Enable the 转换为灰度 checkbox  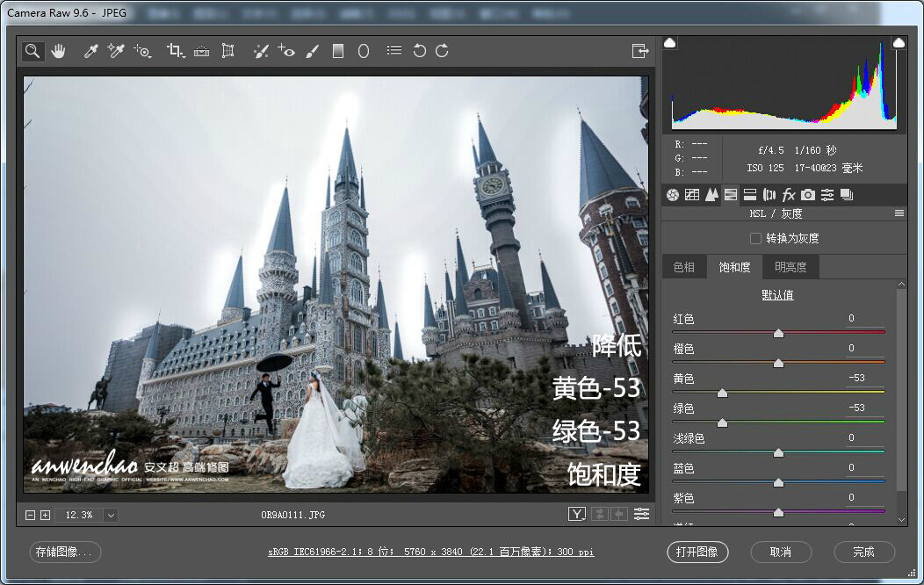755,239
